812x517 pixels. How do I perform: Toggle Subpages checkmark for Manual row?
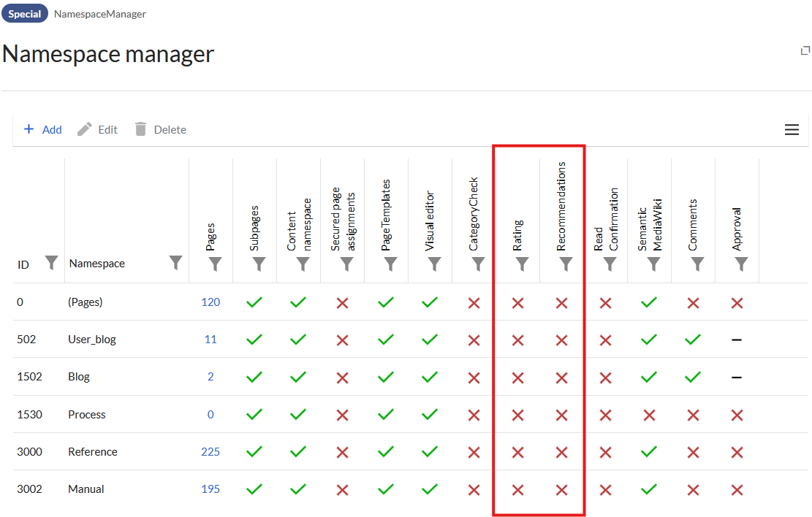coord(254,489)
